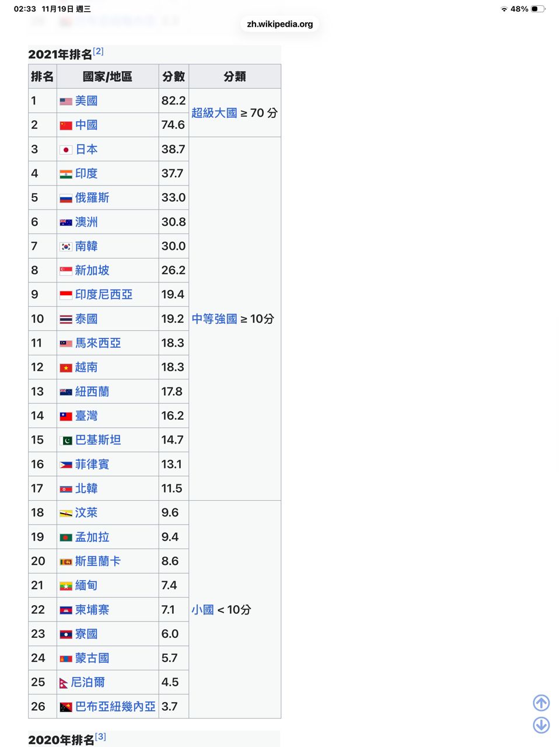The height and width of the screenshot is (747, 560).
Task: Tap the scroll-to-top arrow icon
Action: (541, 703)
